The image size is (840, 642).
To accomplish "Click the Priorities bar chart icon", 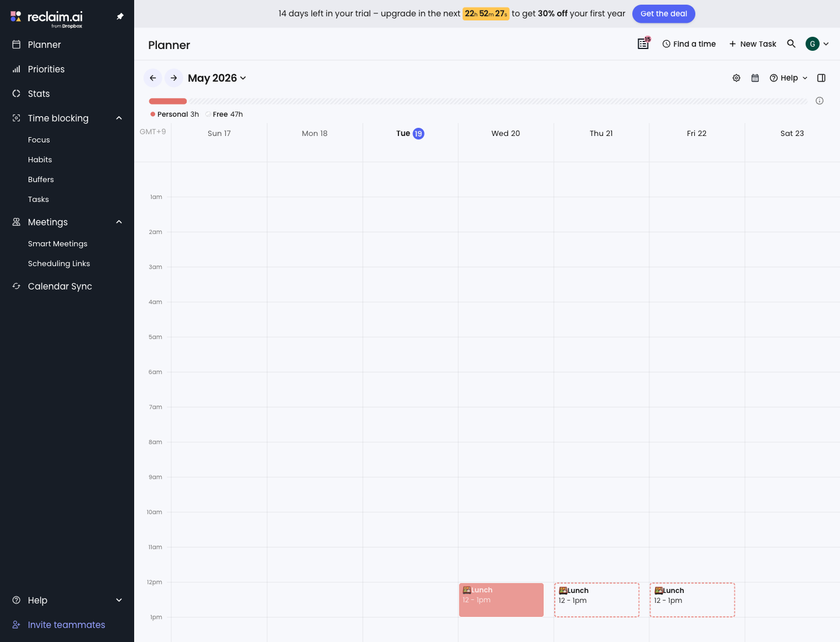I will pos(16,69).
